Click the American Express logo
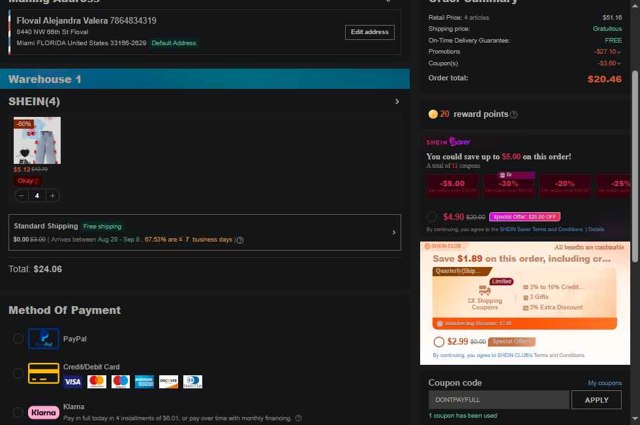 pyautogui.click(x=144, y=382)
